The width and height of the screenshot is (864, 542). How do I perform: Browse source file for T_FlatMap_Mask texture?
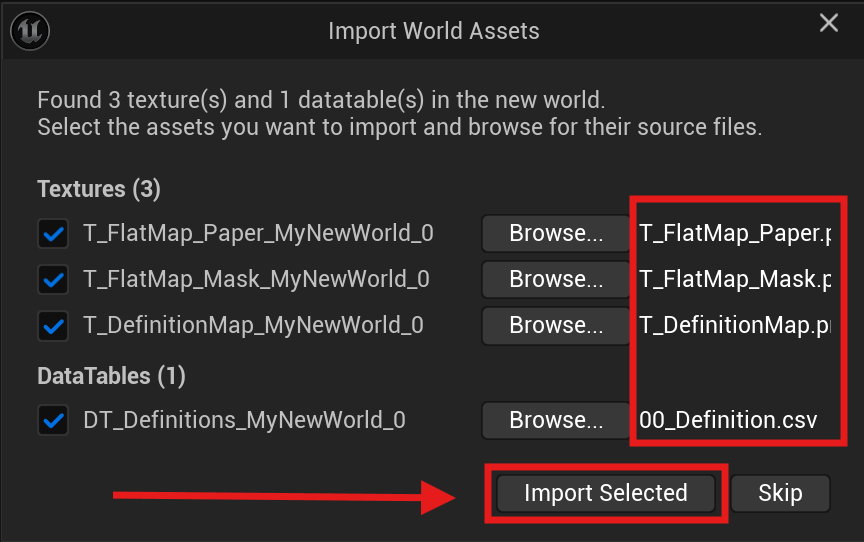pyautogui.click(x=556, y=279)
